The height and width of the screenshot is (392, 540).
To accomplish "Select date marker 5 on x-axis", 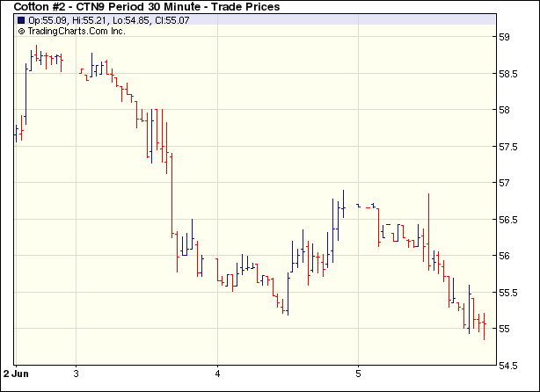I will (358, 374).
